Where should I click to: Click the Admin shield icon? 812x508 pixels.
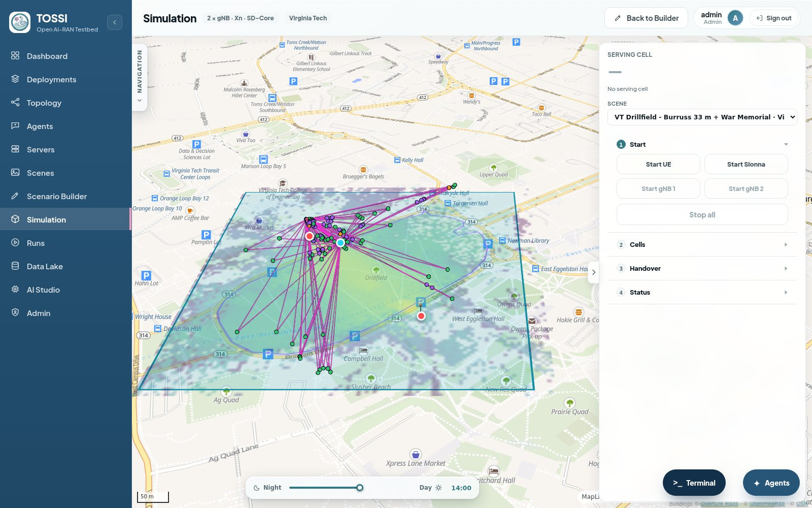click(x=15, y=313)
